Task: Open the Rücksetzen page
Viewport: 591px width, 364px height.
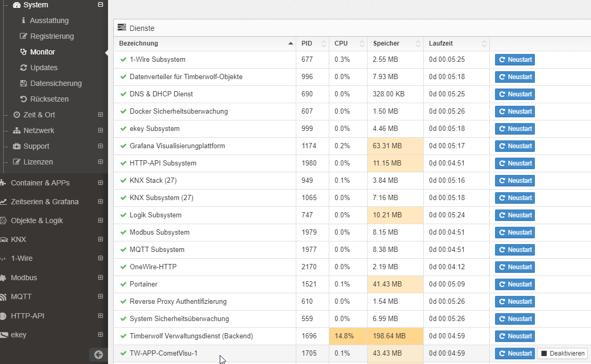Action: point(49,100)
